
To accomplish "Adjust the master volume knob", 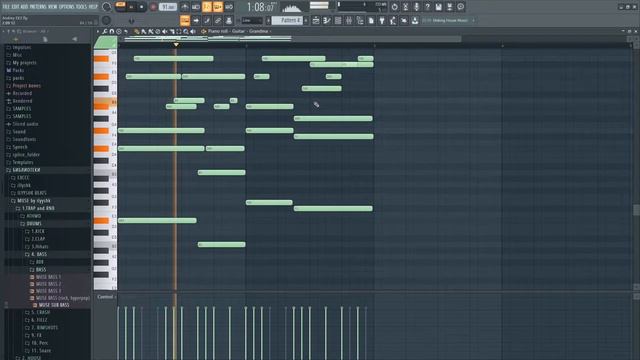I will pyautogui.click(x=107, y=7).
